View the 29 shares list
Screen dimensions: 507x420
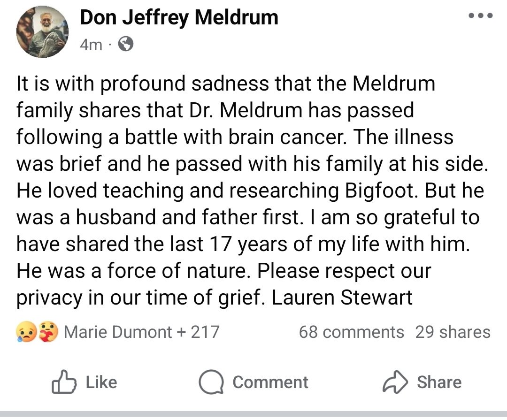click(453, 332)
